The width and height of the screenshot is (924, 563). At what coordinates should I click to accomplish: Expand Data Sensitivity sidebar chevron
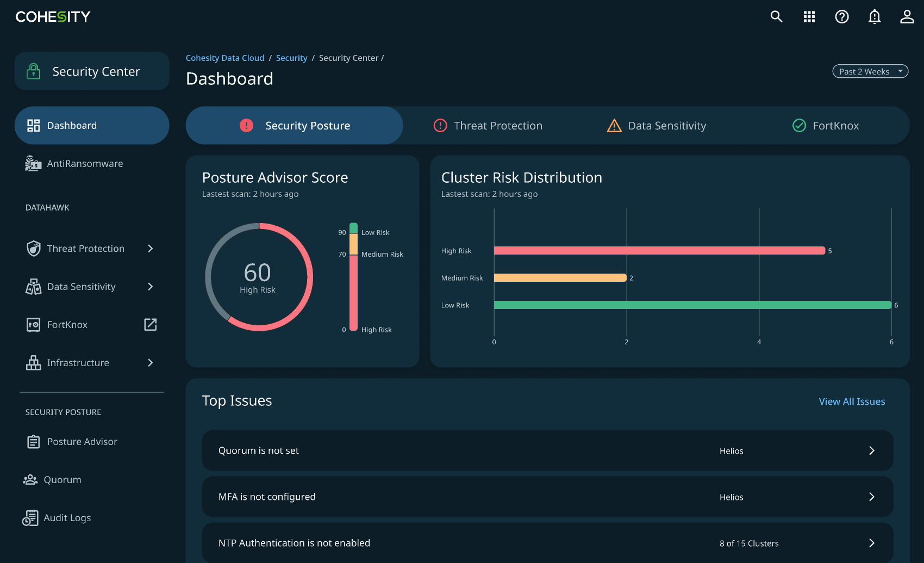151,287
